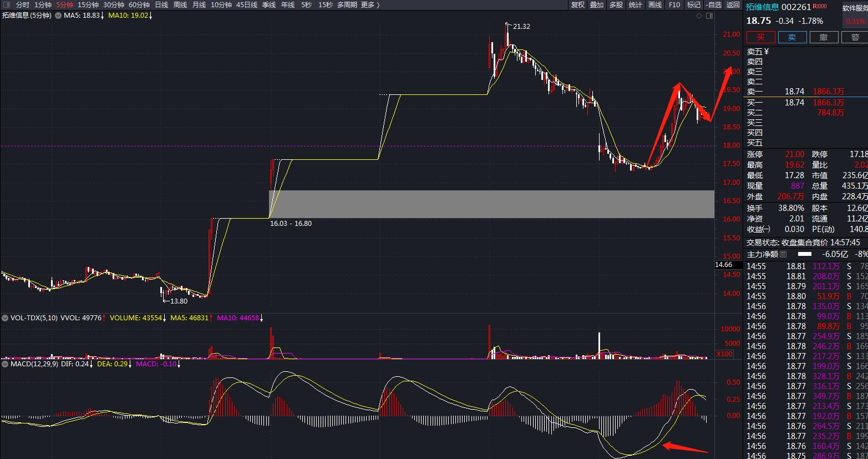This screenshot has height=459, width=868.
Task: Click the 统计 statistics button
Action: click(636, 4)
